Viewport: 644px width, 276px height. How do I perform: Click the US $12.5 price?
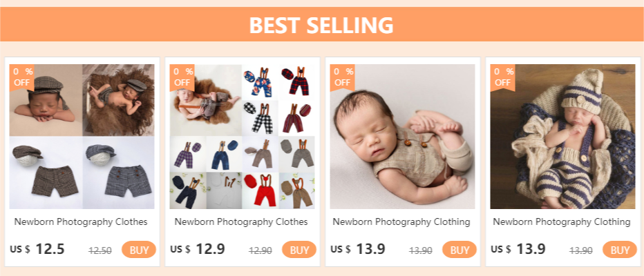click(38, 249)
